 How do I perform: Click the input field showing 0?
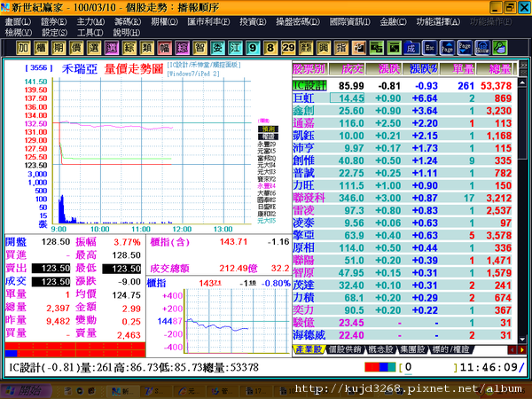point(429,367)
